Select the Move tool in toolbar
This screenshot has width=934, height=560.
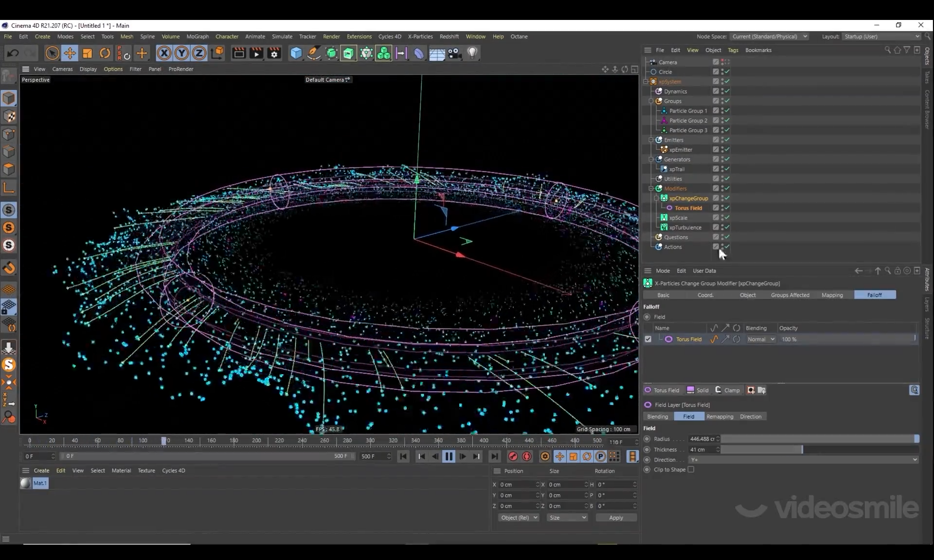tap(70, 53)
